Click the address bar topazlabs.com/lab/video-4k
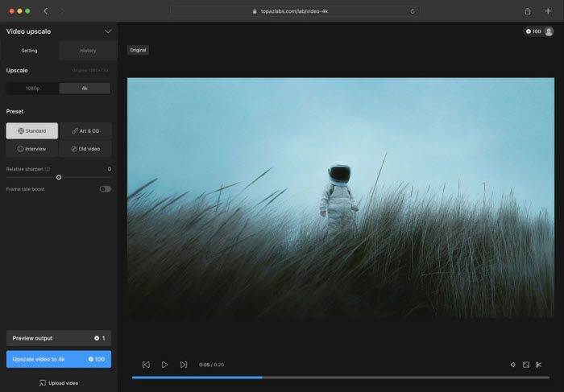The image size is (564, 392). coord(295,11)
